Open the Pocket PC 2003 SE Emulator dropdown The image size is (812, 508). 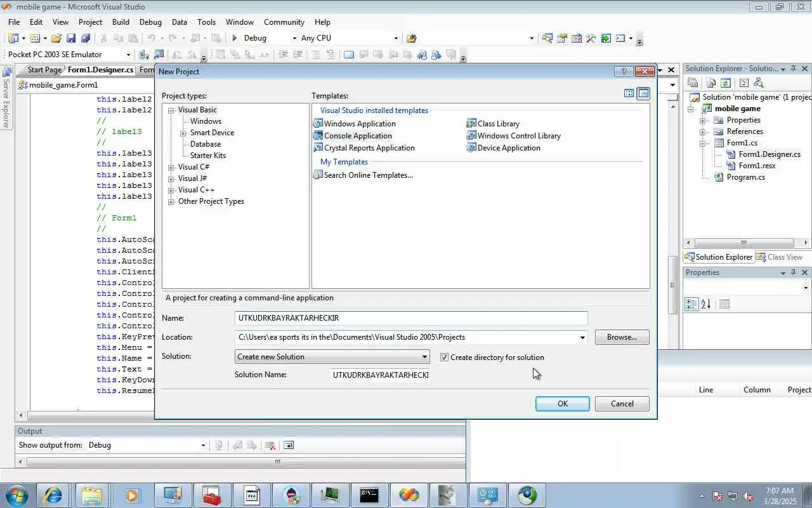point(128,55)
